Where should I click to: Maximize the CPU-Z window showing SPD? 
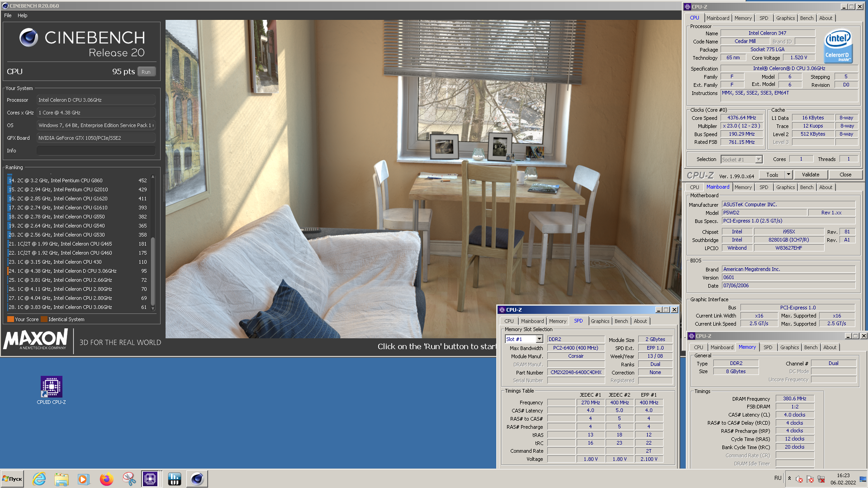(666, 310)
